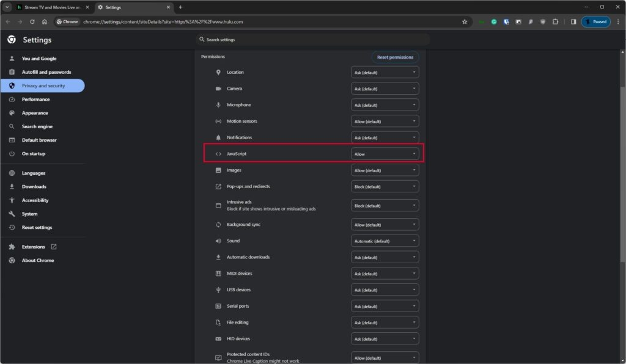The width and height of the screenshot is (626, 364).
Task: Open the Chrome three-dot menu
Action: click(617, 21)
